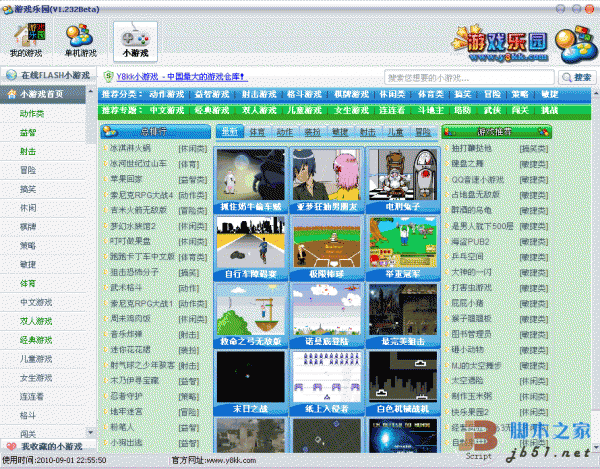Open thumbnail of 白色机械战机

(x=403, y=377)
